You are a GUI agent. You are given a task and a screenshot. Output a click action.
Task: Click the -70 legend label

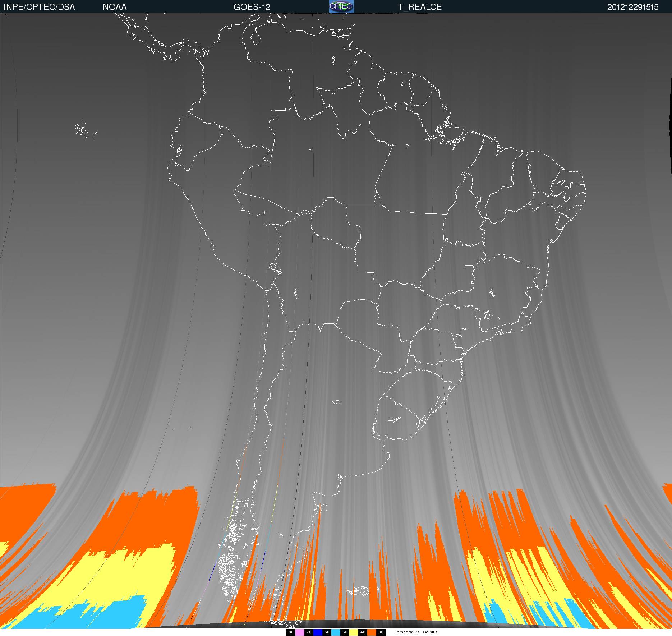309,632
